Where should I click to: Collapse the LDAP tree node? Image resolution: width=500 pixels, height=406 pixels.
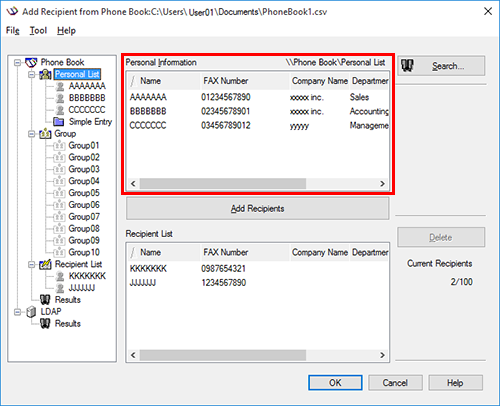tap(17, 312)
